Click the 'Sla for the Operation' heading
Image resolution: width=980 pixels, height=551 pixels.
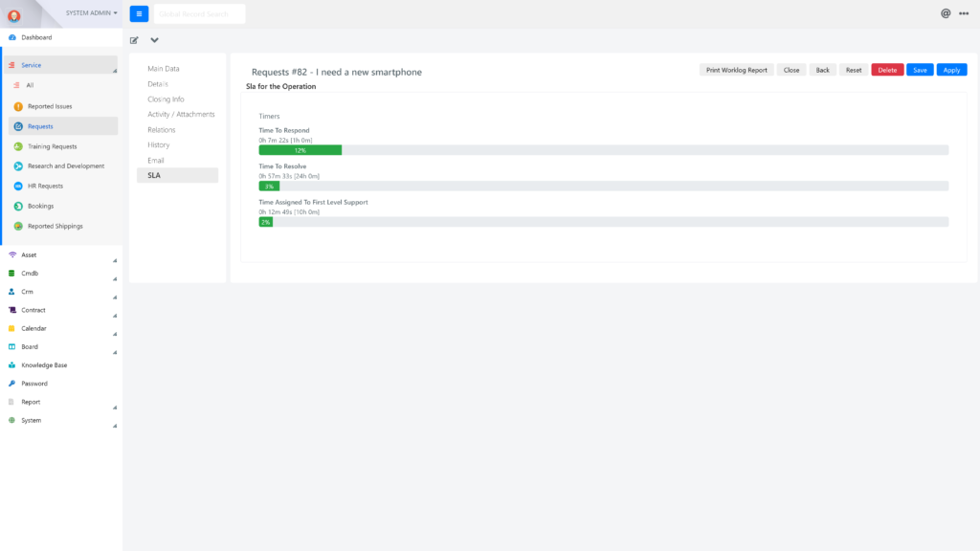(x=280, y=86)
